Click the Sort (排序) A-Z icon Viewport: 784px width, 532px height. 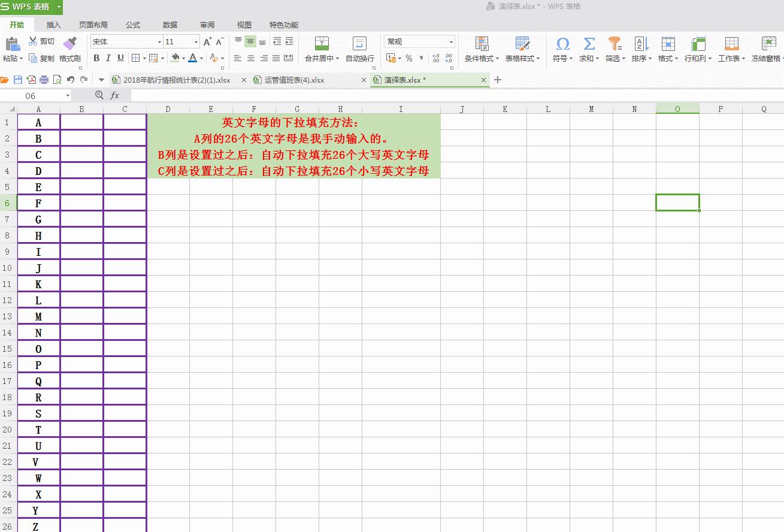641,43
